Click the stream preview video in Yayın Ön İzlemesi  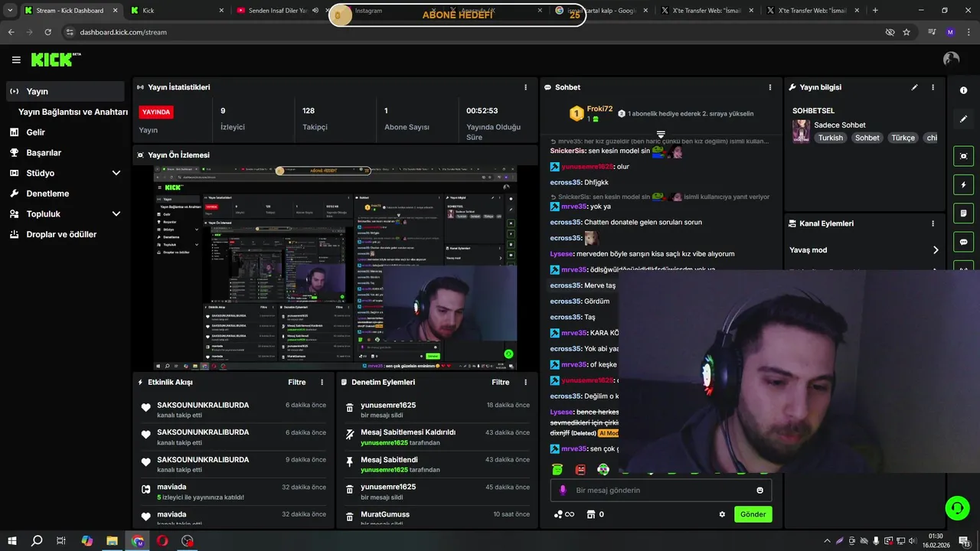click(335, 268)
